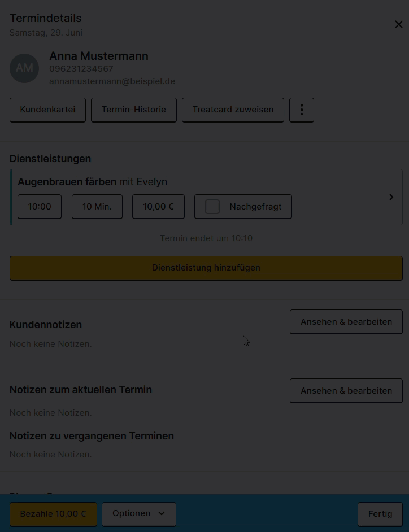This screenshot has height=532, width=409.
Task: Open the three-dot more options menu
Action: 302,110
